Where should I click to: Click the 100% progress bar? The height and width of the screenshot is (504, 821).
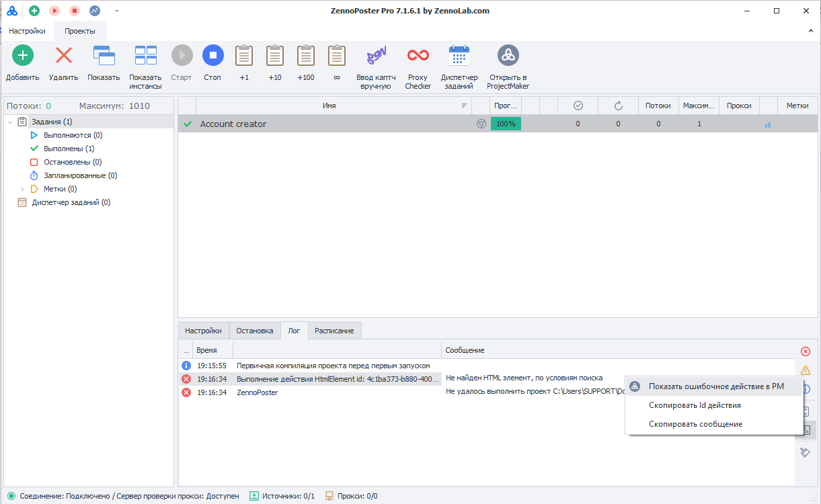(x=506, y=124)
